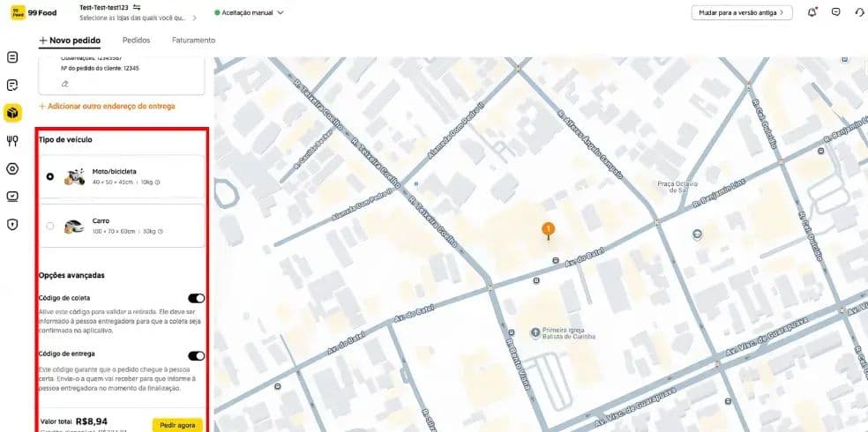Open the chat messages icon
This screenshot has width=868, height=432.
pos(836,11)
